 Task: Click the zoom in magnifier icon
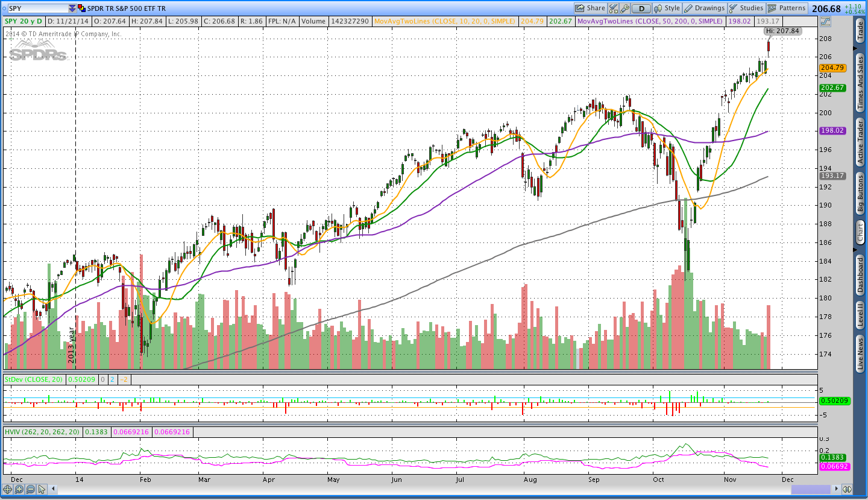point(19,489)
